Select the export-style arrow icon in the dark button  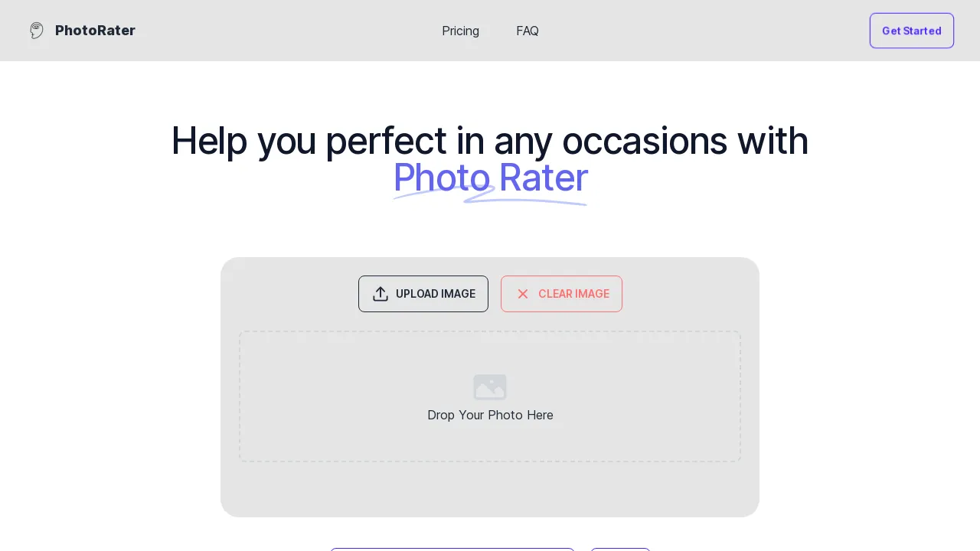381,294
